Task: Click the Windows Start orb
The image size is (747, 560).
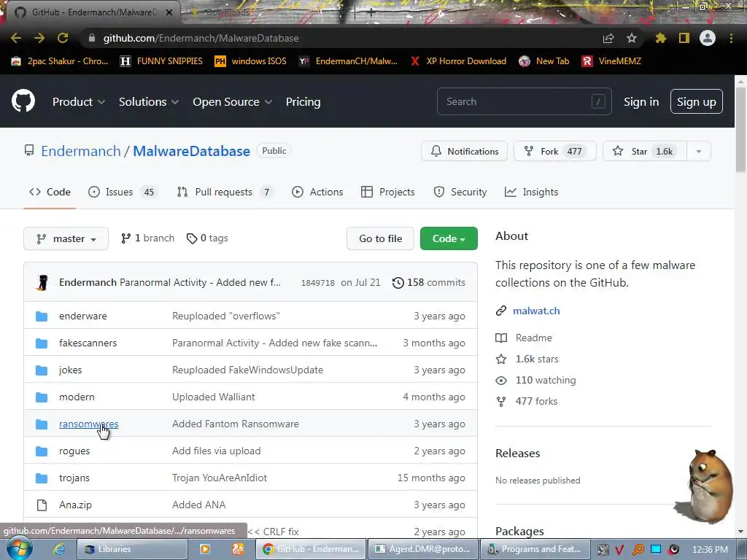Action: 19,548
